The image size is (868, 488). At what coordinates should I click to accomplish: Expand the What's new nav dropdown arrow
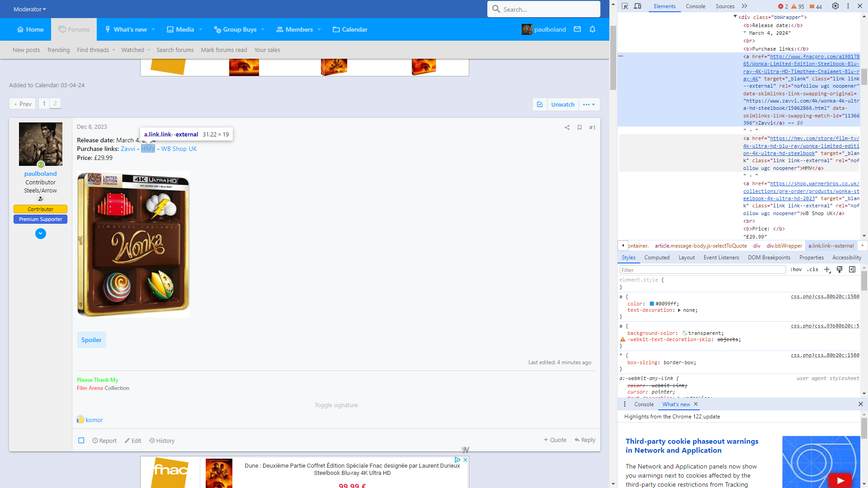(x=153, y=29)
